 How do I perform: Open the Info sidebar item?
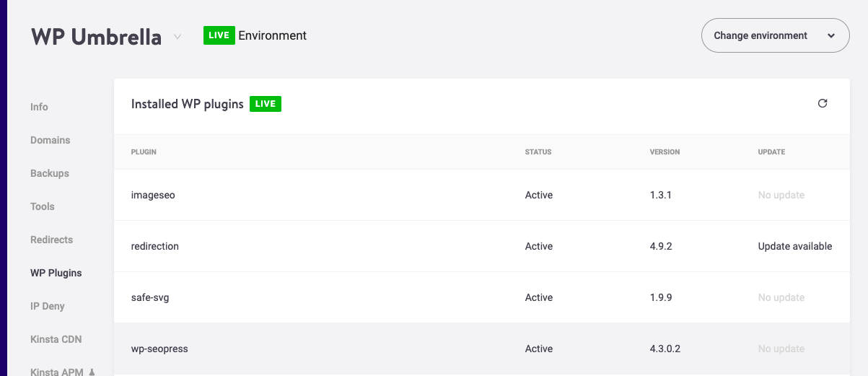(39, 107)
